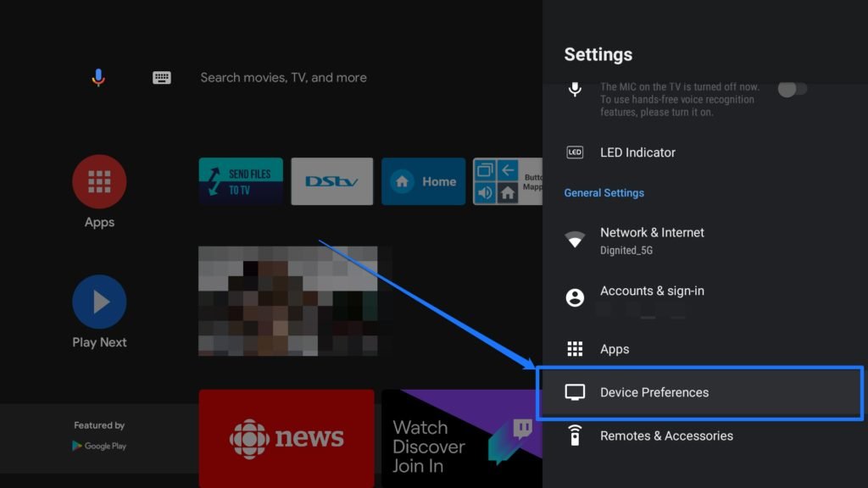Click the Wi-Fi icon beside Network
Image resolution: width=868 pixels, height=488 pixels.
(575, 240)
